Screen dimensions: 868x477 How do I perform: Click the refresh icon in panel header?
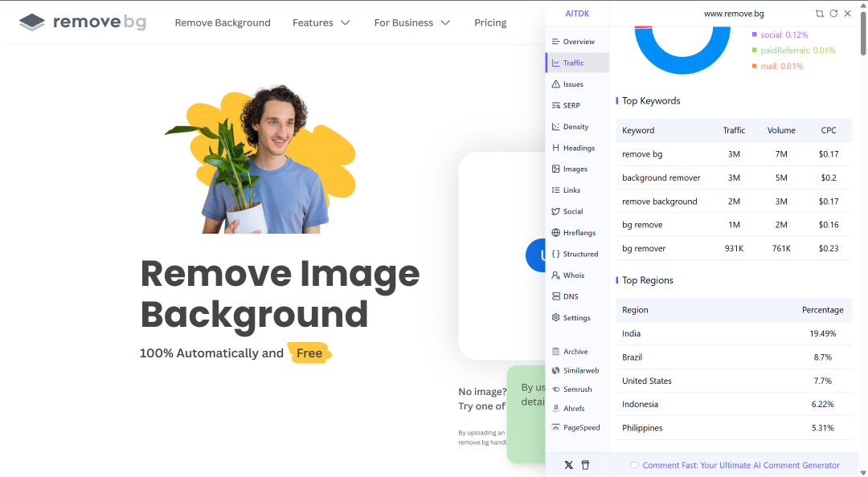click(833, 14)
